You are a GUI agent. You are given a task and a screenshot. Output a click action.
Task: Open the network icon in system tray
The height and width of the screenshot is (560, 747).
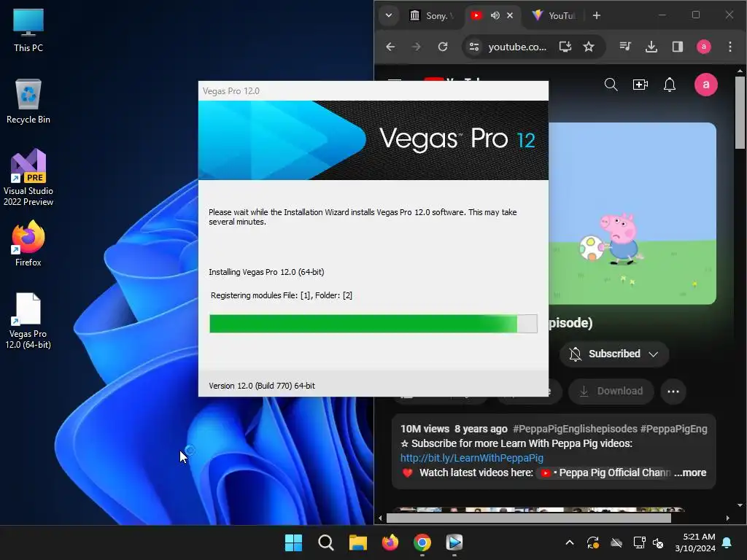click(x=638, y=542)
